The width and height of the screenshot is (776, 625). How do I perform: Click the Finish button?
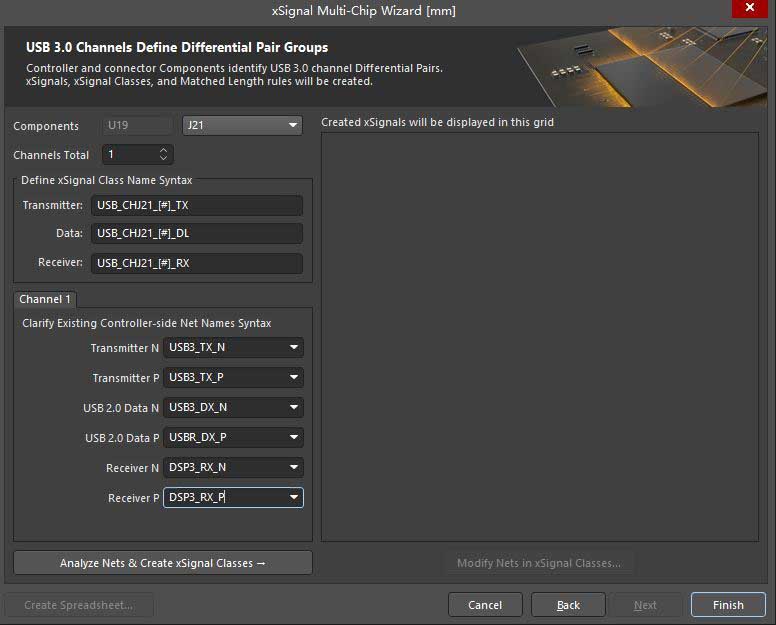(728, 605)
